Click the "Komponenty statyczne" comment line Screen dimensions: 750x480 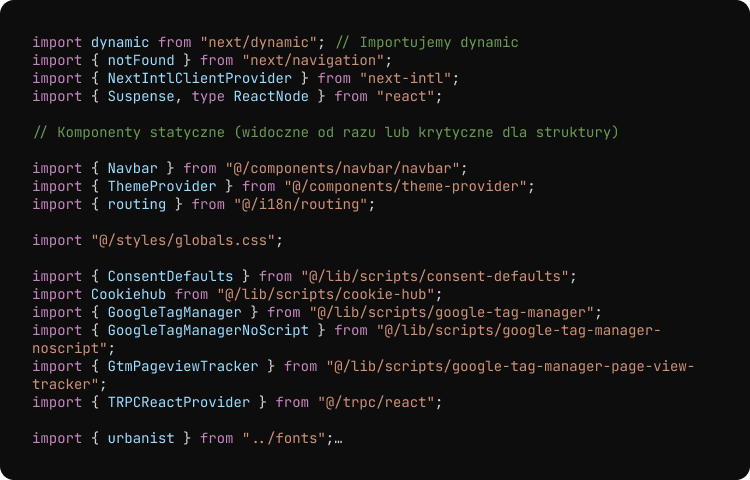[325, 132]
